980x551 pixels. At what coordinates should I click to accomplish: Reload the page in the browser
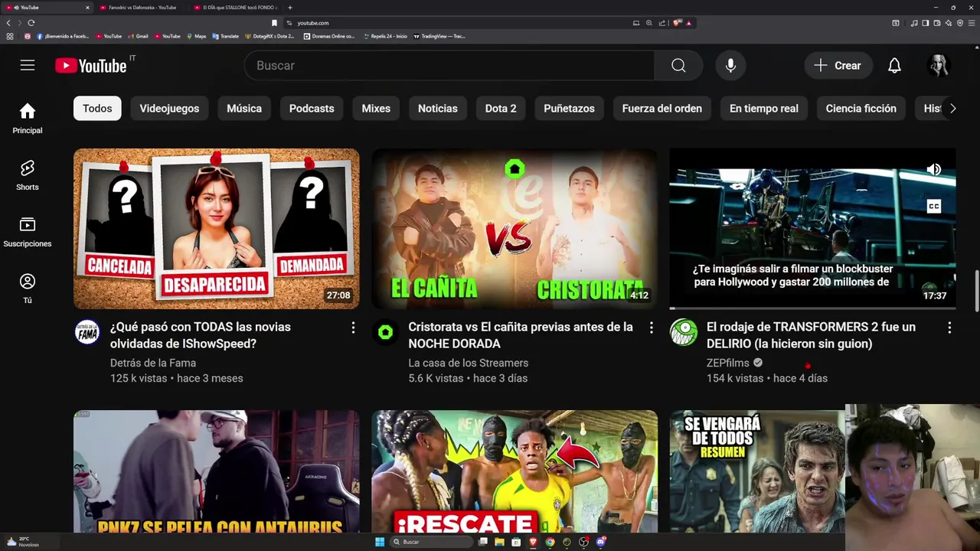31,23
